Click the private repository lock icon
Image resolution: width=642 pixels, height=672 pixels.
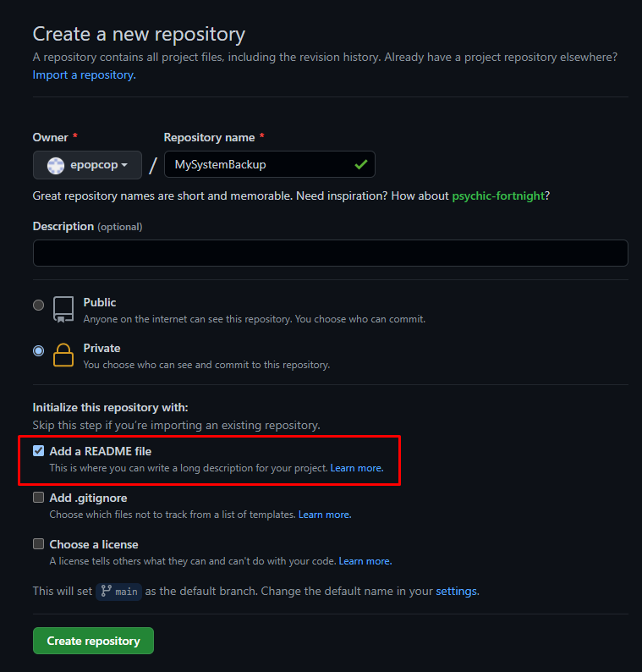pos(63,355)
